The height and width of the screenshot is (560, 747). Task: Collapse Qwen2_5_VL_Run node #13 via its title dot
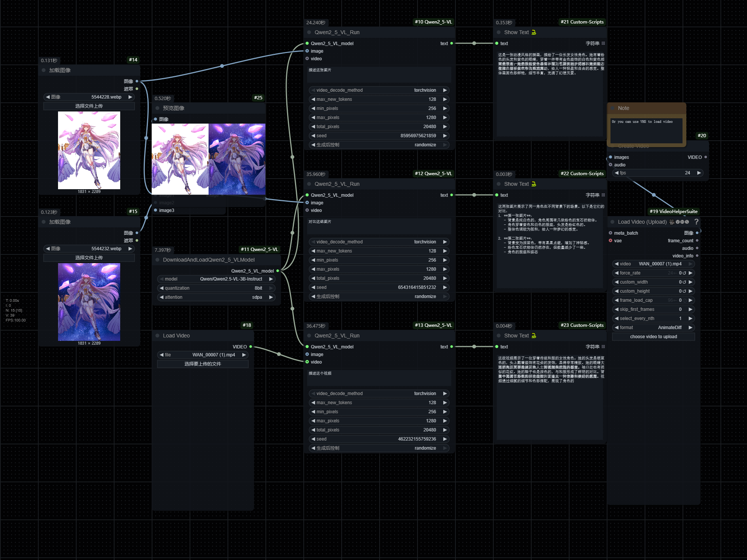pyautogui.click(x=309, y=336)
